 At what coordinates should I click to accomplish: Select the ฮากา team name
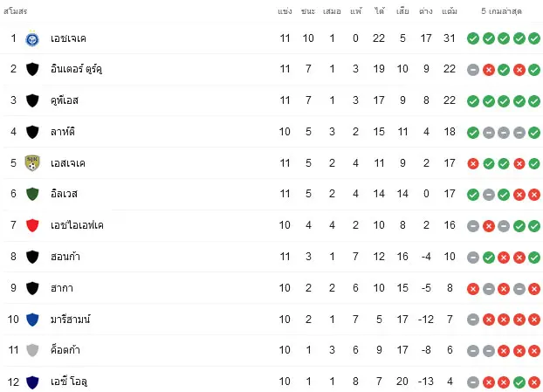[62, 288]
